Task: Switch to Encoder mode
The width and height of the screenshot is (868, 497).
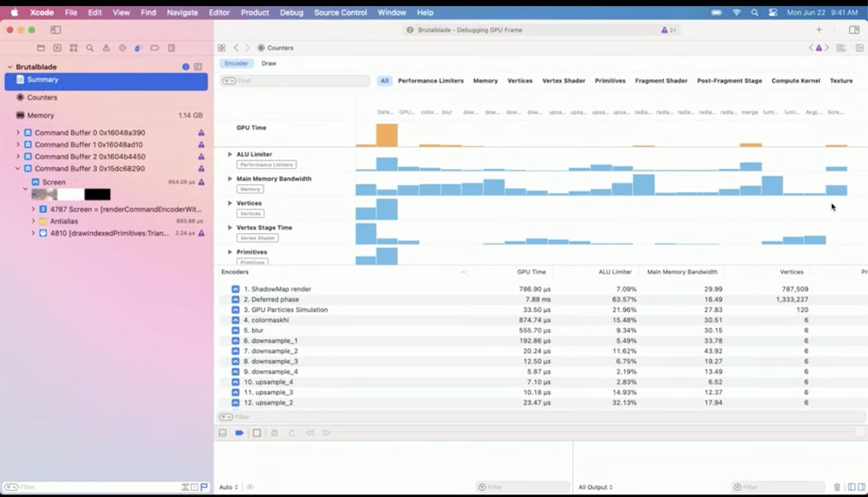Action: (237, 63)
